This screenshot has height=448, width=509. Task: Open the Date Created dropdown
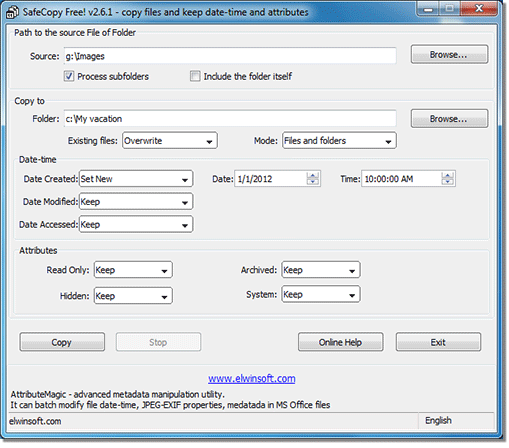[x=136, y=179]
